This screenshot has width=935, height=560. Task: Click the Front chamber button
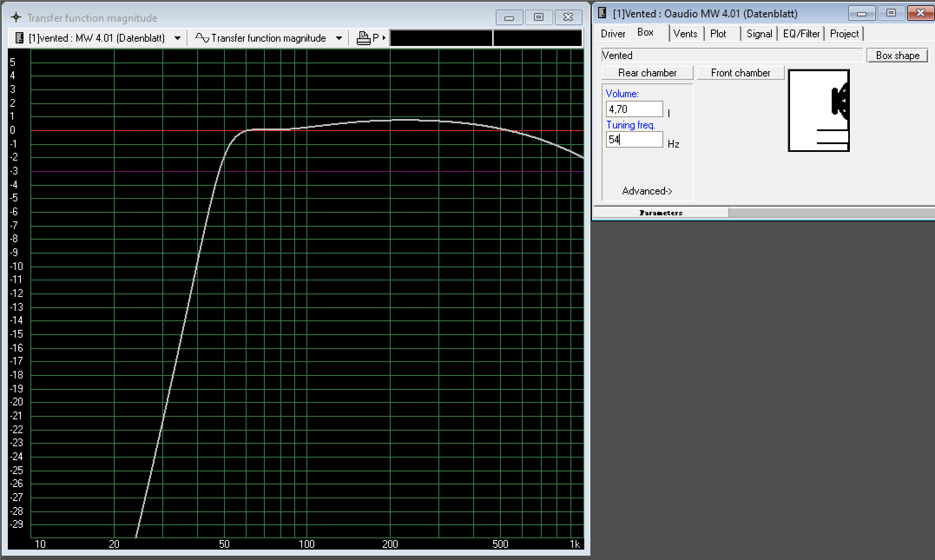tap(740, 73)
